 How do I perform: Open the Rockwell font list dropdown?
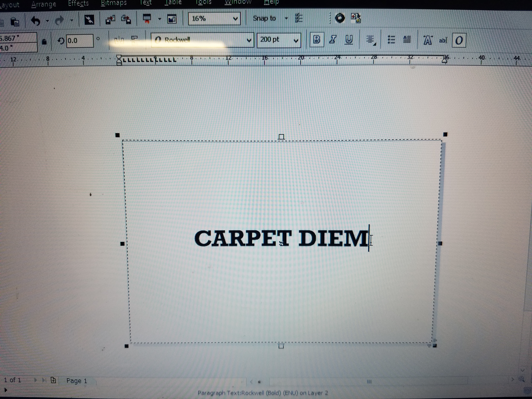(249, 40)
